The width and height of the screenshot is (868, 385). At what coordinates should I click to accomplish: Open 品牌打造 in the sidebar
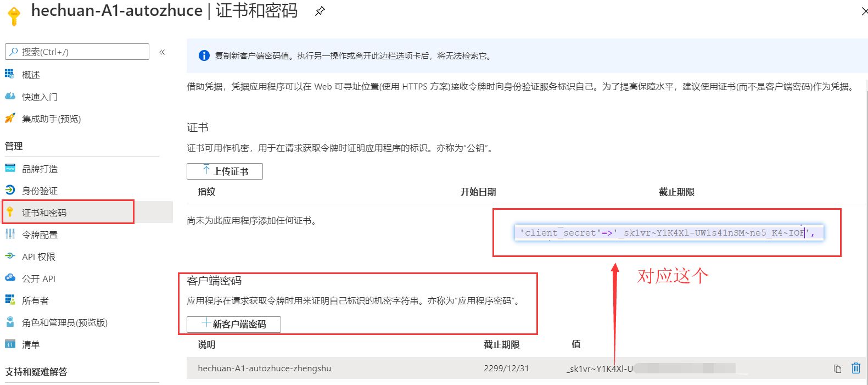tap(40, 169)
